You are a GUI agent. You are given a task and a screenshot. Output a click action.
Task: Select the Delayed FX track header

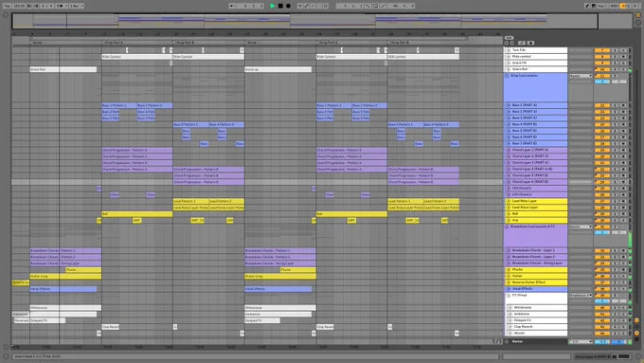[x=536, y=320]
